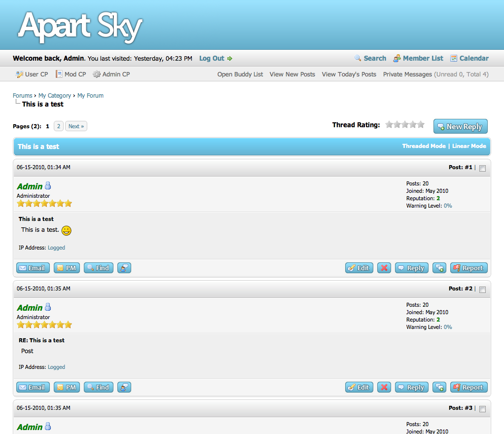Image resolution: width=504 pixels, height=434 pixels.
Task: Switch to Linear Mode view
Action: tap(469, 146)
